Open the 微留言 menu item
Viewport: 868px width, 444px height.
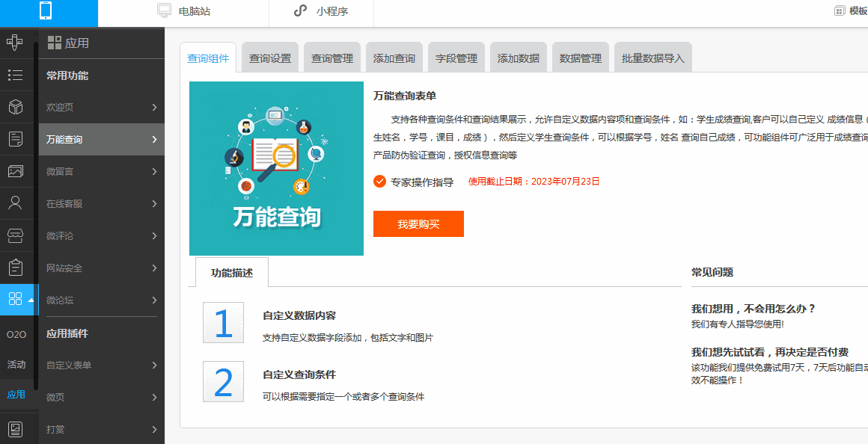click(102, 171)
